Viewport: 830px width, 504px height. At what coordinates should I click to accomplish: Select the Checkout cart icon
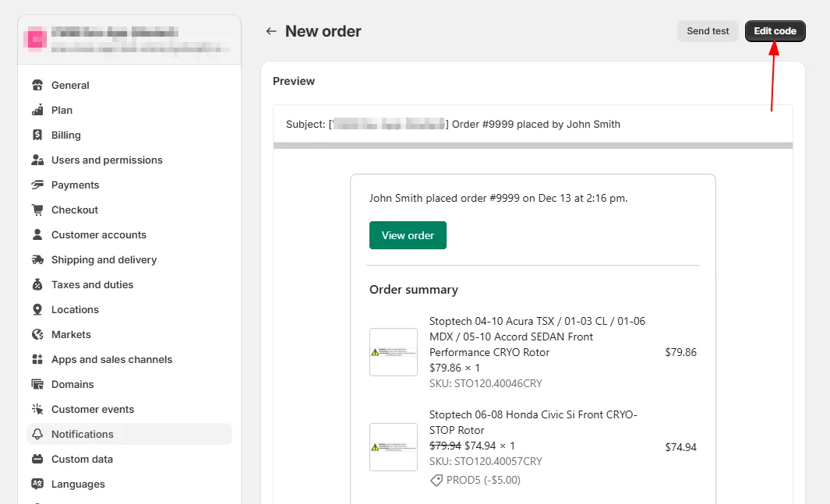coord(37,210)
